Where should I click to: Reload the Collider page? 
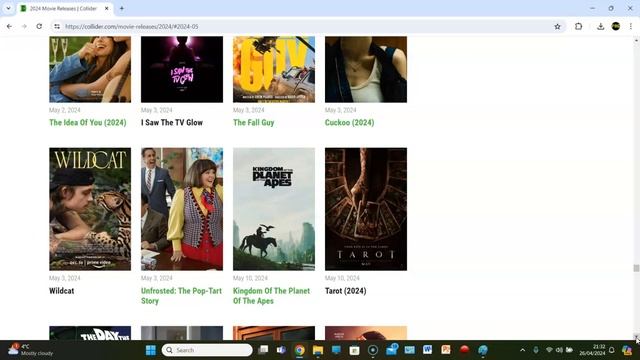(x=39, y=26)
